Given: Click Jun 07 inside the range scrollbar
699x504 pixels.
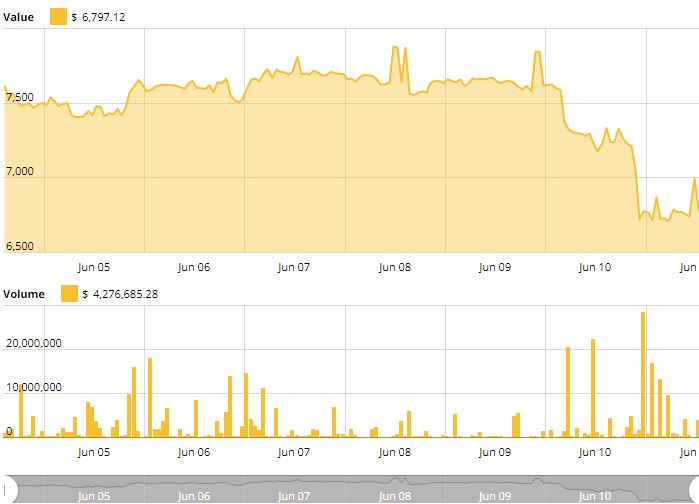Looking at the screenshot, I should click(294, 496).
